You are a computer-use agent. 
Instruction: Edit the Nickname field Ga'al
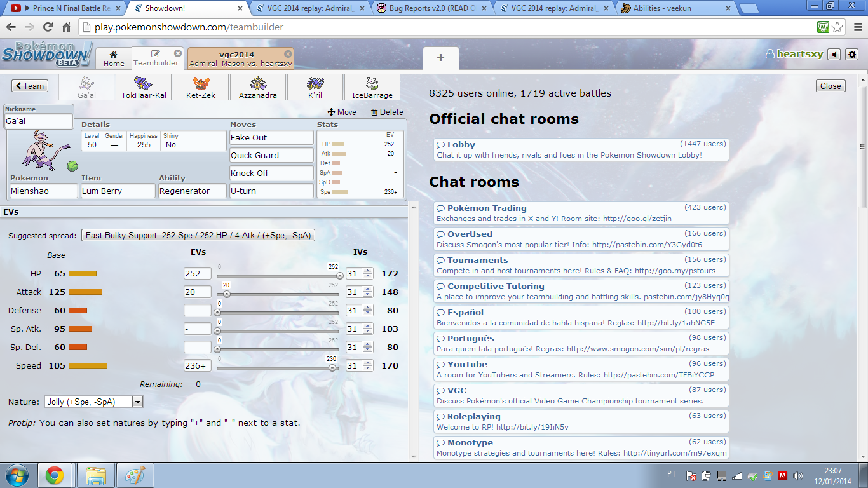[39, 121]
